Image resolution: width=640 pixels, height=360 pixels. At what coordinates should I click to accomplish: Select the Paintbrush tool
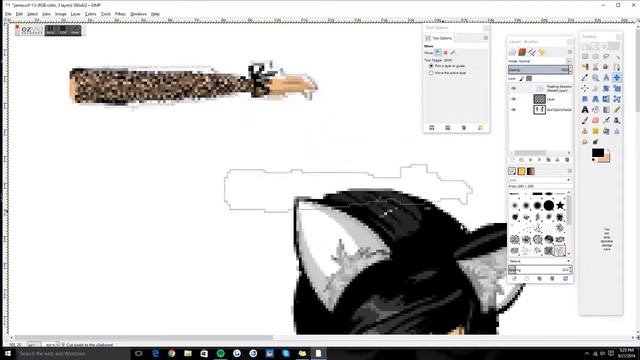tap(585, 120)
